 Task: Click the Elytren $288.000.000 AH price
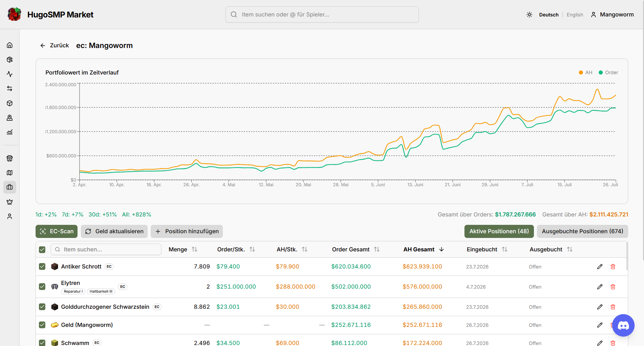pos(296,287)
